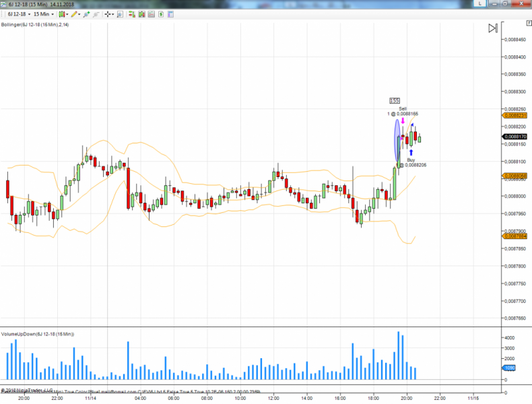Open the chart Properties icon
The height and width of the screenshot is (404, 532).
click(x=170, y=14)
